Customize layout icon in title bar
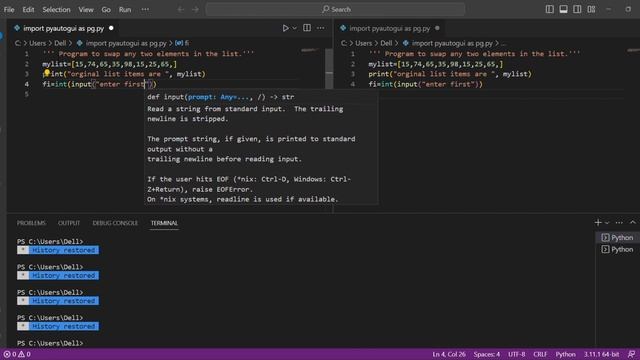The height and width of the screenshot is (360, 640). [x=591, y=9]
